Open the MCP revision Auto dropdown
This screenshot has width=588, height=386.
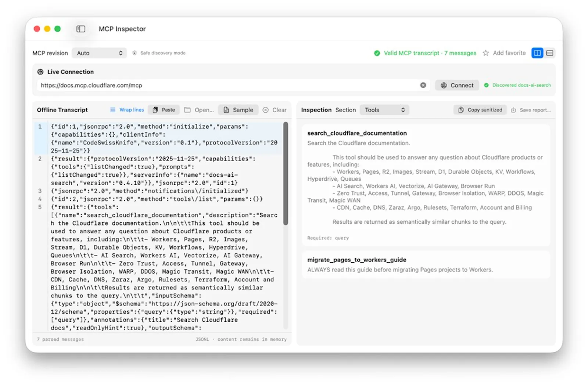(x=99, y=53)
